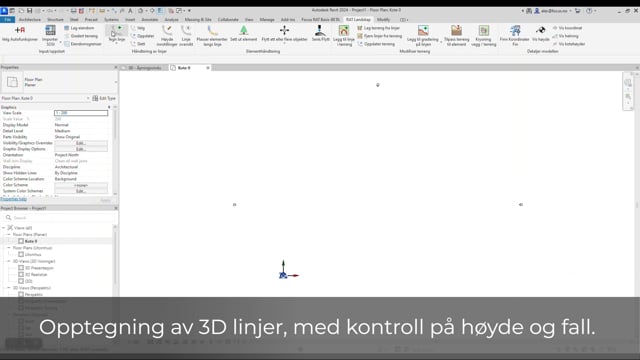Select Legg til gradering på linjen tool
Viewport: 640px width, 360px height.
point(423,35)
